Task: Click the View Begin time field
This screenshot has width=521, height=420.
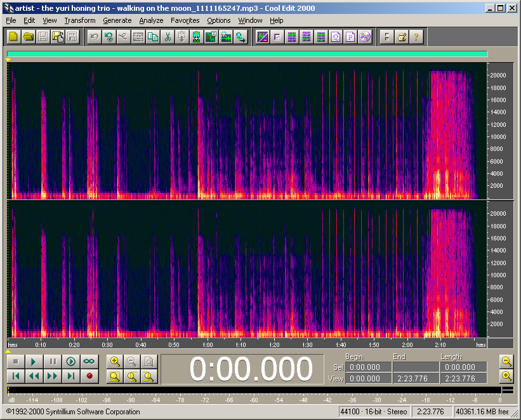Action: tap(369, 378)
